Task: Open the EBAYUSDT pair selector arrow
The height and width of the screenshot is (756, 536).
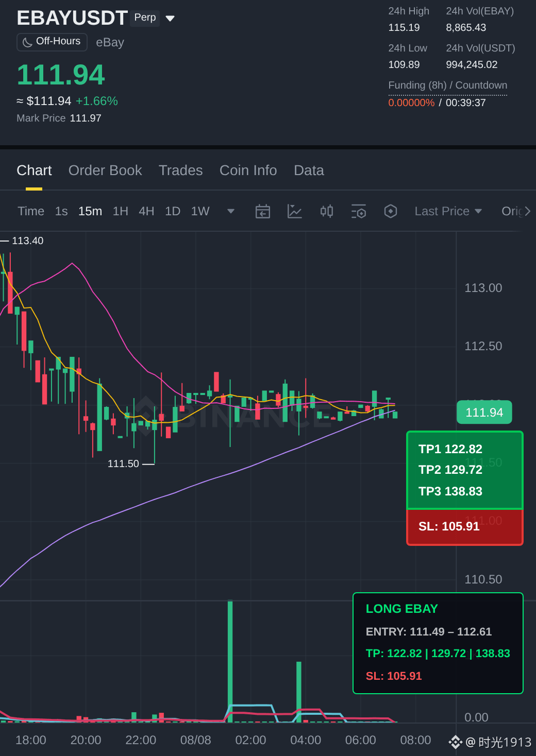Action: click(x=170, y=19)
